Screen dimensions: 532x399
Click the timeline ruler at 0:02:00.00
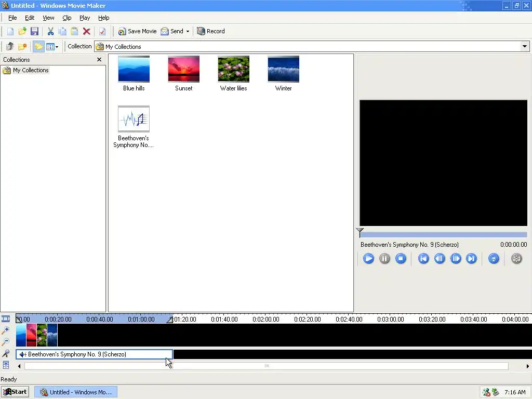pos(265,320)
